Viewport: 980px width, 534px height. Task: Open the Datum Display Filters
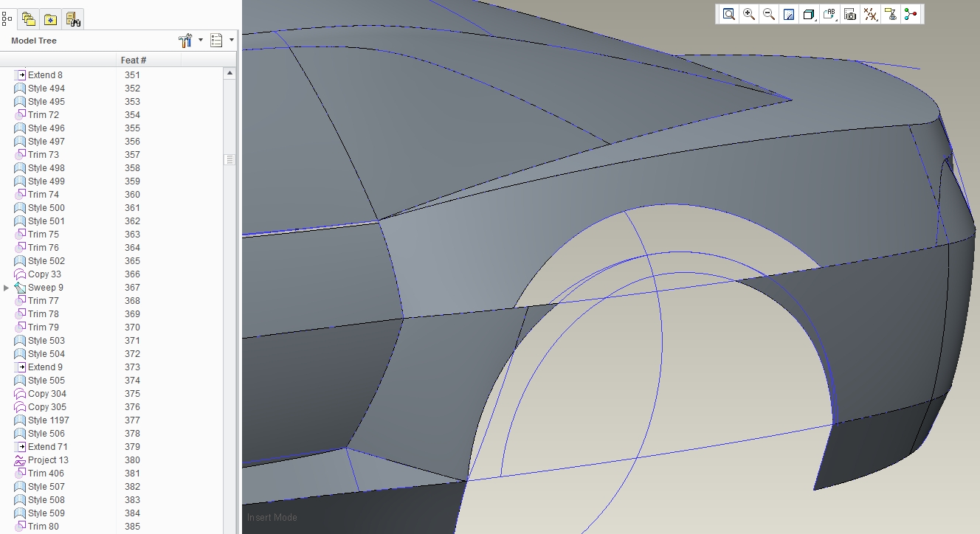(x=871, y=14)
